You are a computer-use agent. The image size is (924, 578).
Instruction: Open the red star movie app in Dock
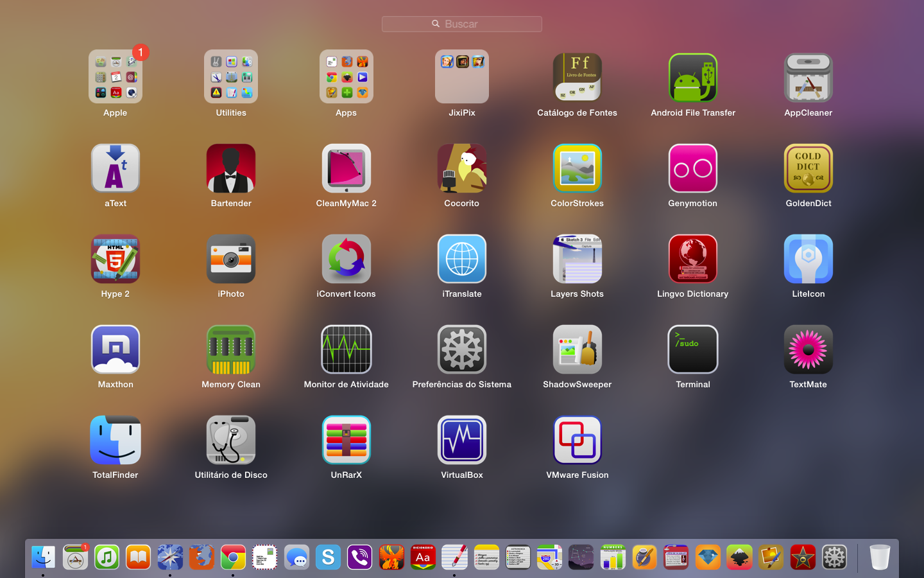coord(803,557)
